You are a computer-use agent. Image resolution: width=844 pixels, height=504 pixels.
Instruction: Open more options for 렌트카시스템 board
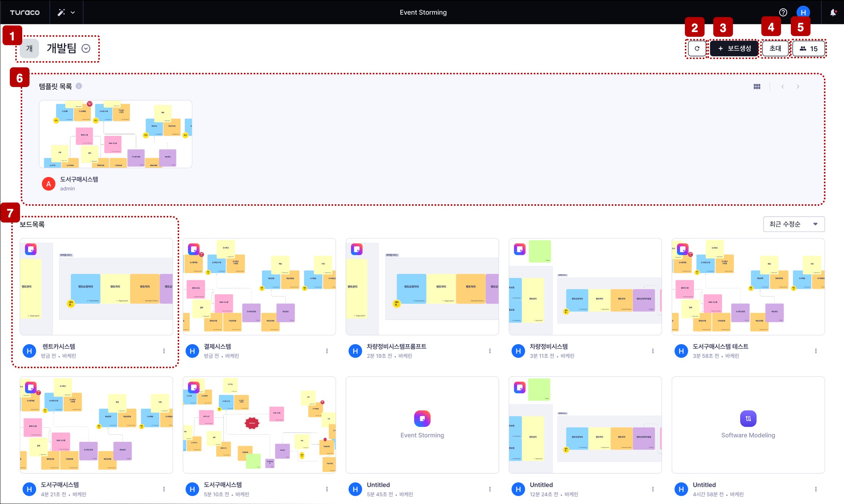164,351
